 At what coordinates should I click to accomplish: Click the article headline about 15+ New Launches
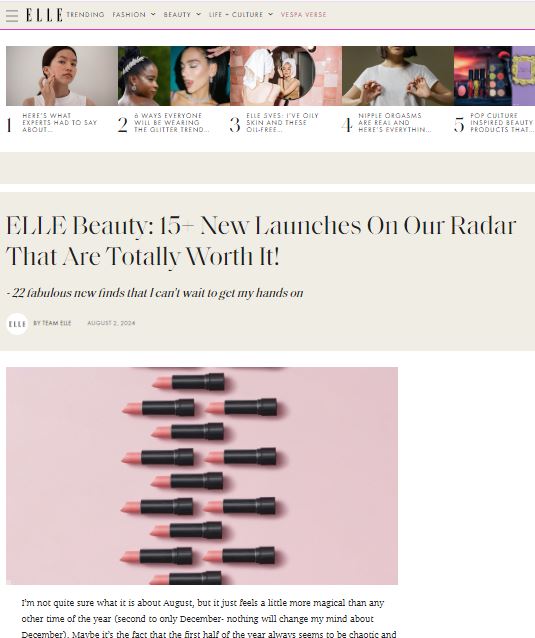[261, 241]
